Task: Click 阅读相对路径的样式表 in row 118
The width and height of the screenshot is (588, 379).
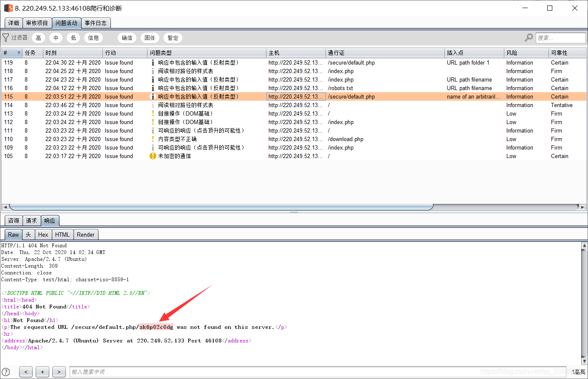Action: pyautogui.click(x=186, y=71)
